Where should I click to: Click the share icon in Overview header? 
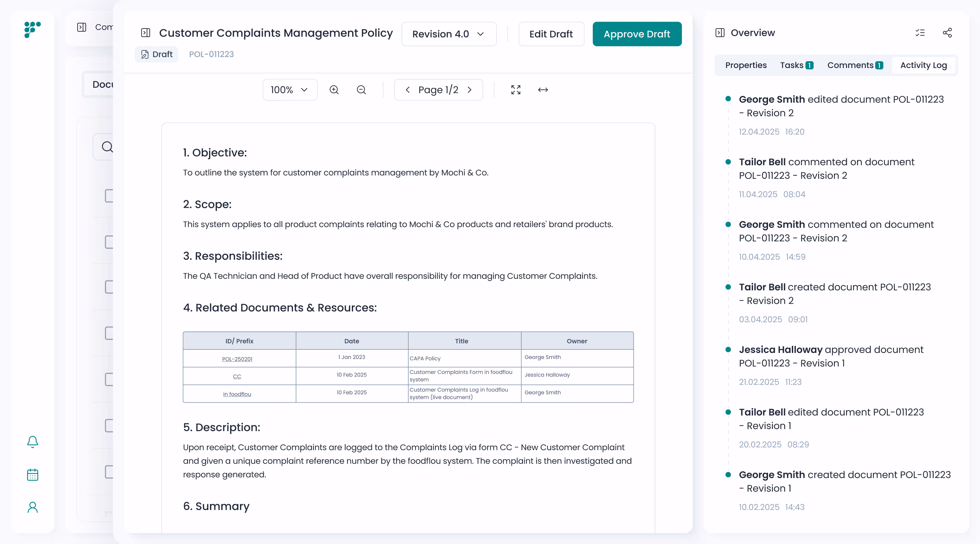(947, 33)
